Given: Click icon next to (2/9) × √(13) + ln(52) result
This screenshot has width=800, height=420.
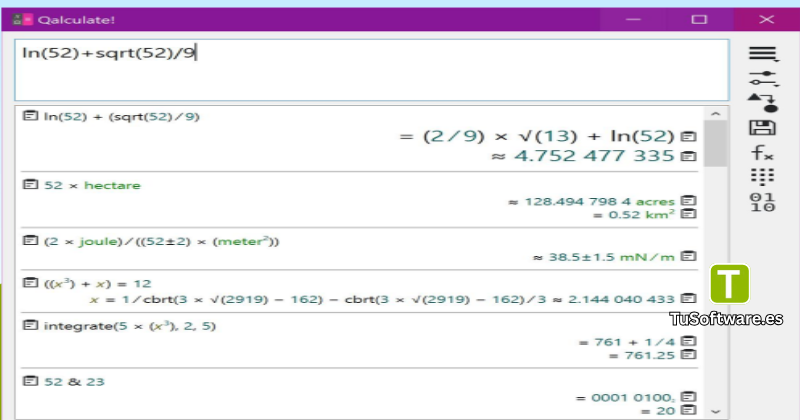Looking at the screenshot, I should 688,136.
